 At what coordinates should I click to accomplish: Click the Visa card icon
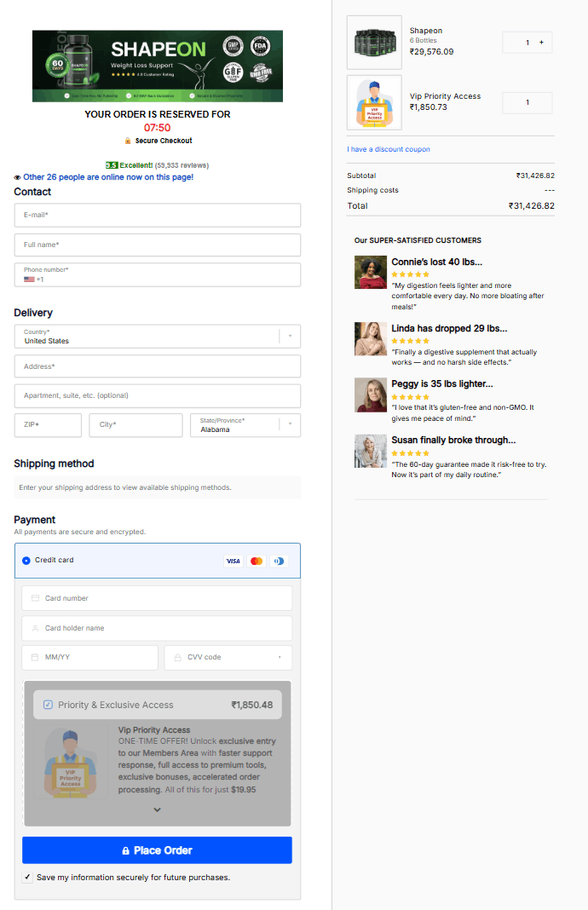tap(233, 561)
